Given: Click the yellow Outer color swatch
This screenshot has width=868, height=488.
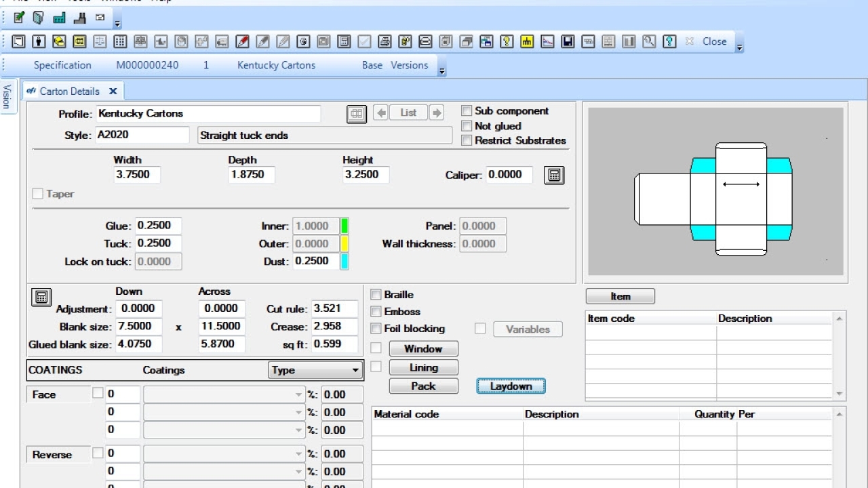Looking at the screenshot, I should point(344,243).
